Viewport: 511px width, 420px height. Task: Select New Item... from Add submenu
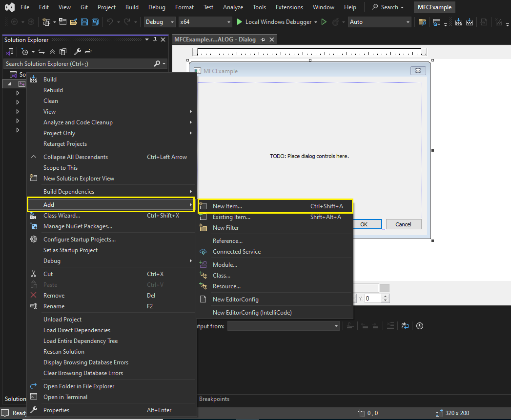tap(227, 206)
